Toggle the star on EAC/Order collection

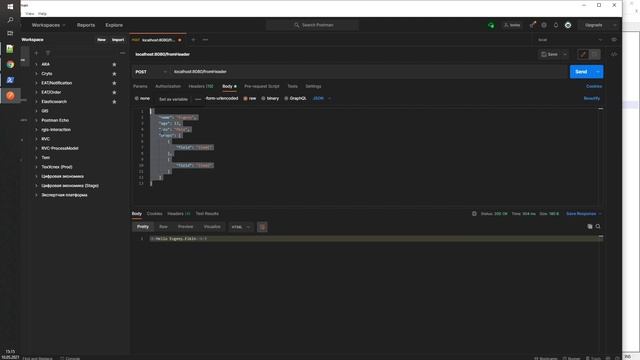pyautogui.click(x=114, y=93)
